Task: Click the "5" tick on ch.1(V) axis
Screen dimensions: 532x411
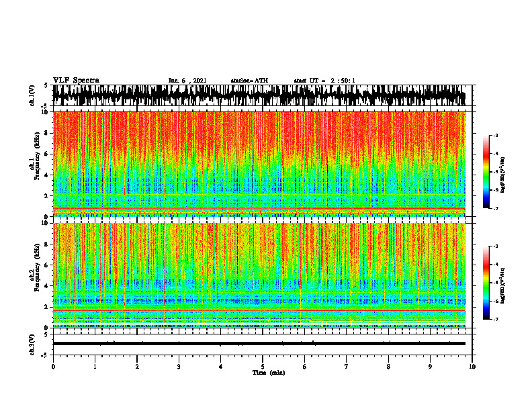Action: [x=47, y=85]
